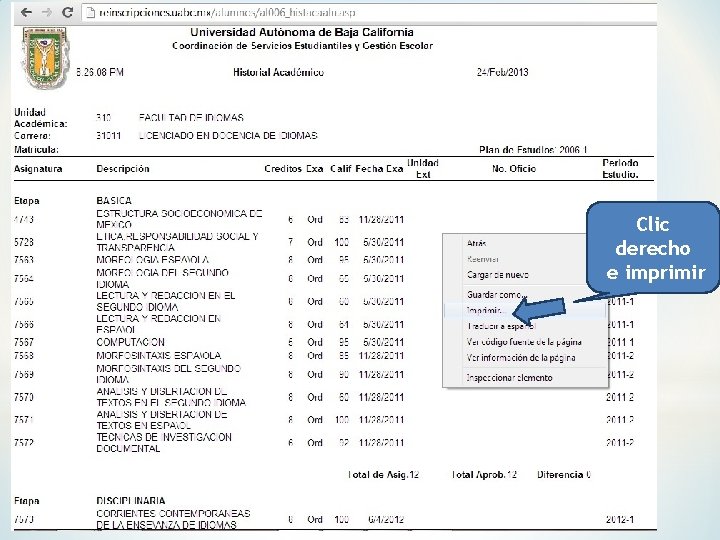The image size is (720, 540).
Task: Click the MORFOSINTAXIS ESPAÑOLA course row
Action: click(x=158, y=355)
